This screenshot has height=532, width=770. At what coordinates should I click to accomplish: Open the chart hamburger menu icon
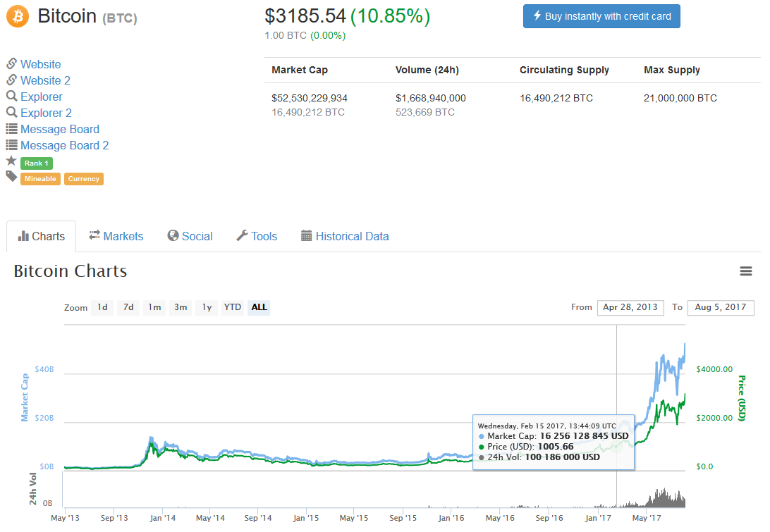tap(745, 271)
